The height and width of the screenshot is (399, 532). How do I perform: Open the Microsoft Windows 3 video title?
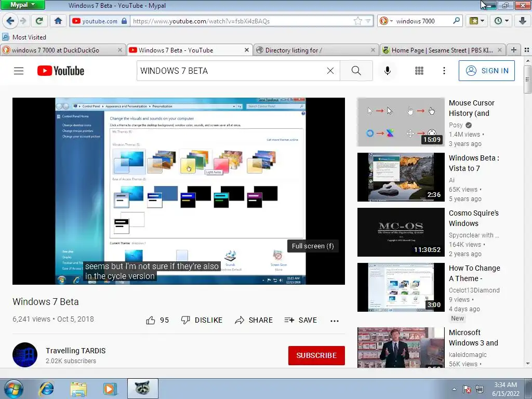tap(473, 338)
